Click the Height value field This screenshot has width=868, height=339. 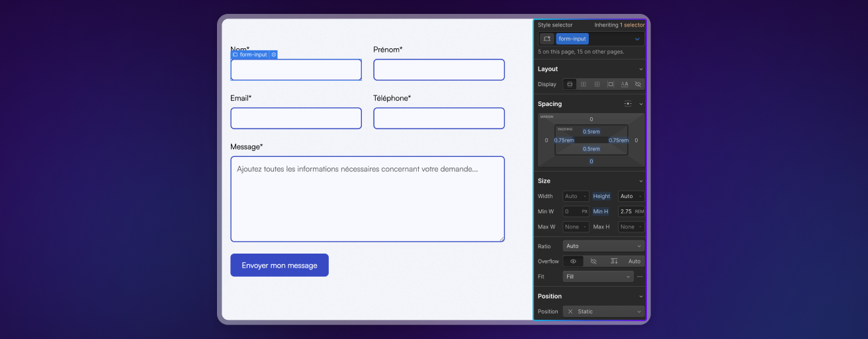tap(631, 196)
